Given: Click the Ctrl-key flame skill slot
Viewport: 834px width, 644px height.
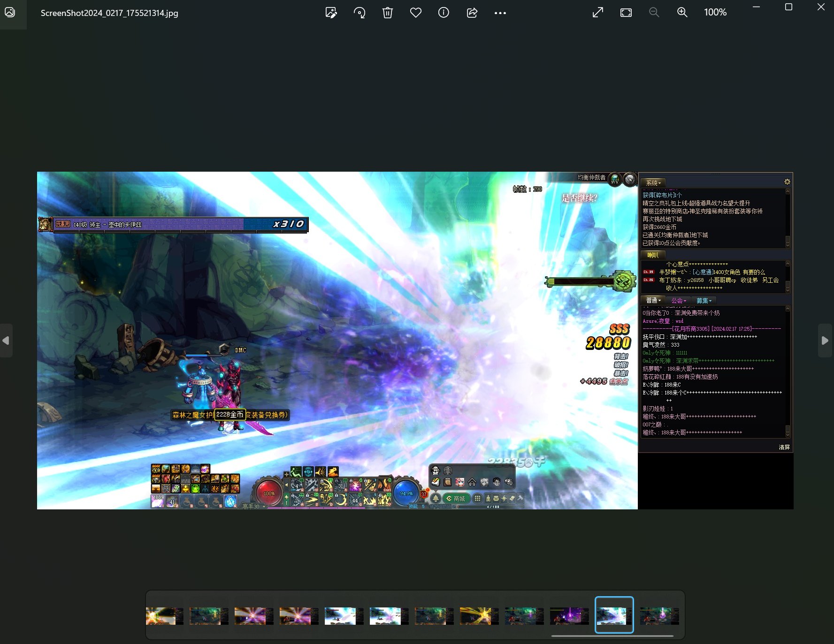Looking at the screenshot, I should [384, 485].
